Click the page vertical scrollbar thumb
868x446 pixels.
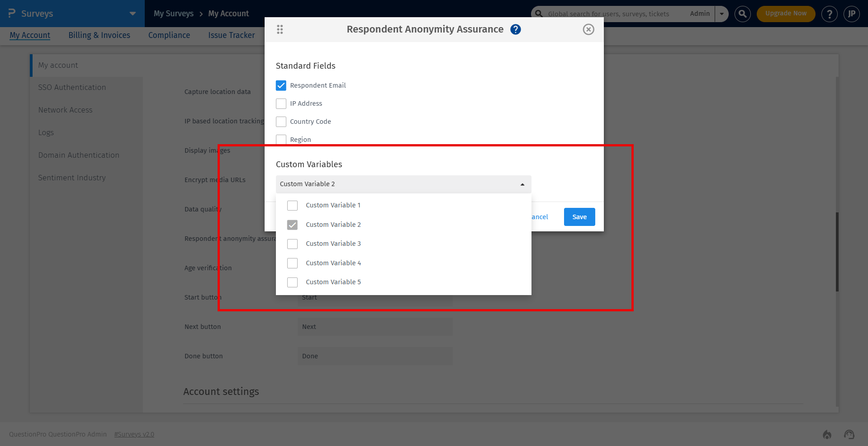click(837, 252)
